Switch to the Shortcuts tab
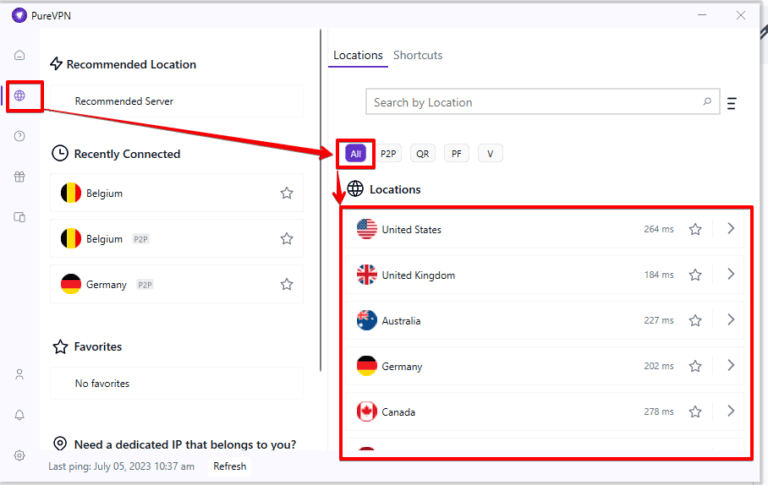Screen dimensions: 768x485 coord(417,55)
